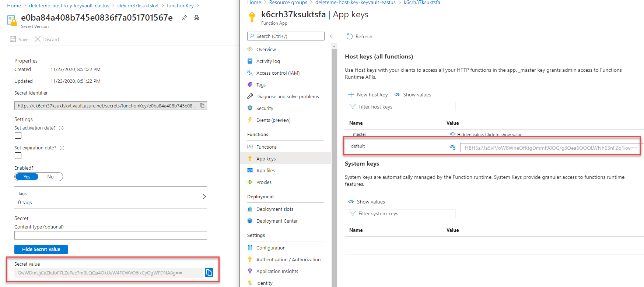Click the Filter host keys field
Viewport: 644px width, 287px height.
(400, 107)
